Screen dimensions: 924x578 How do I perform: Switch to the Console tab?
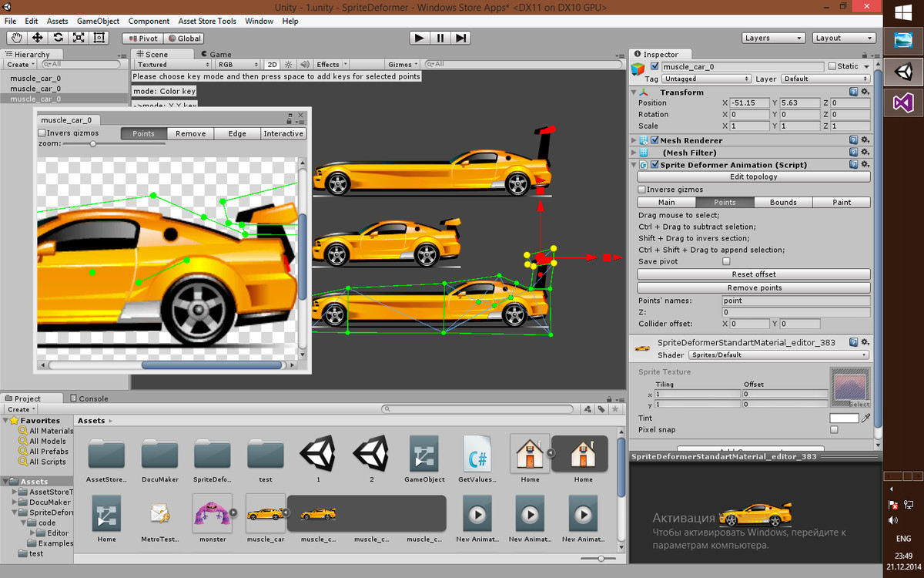click(x=89, y=398)
